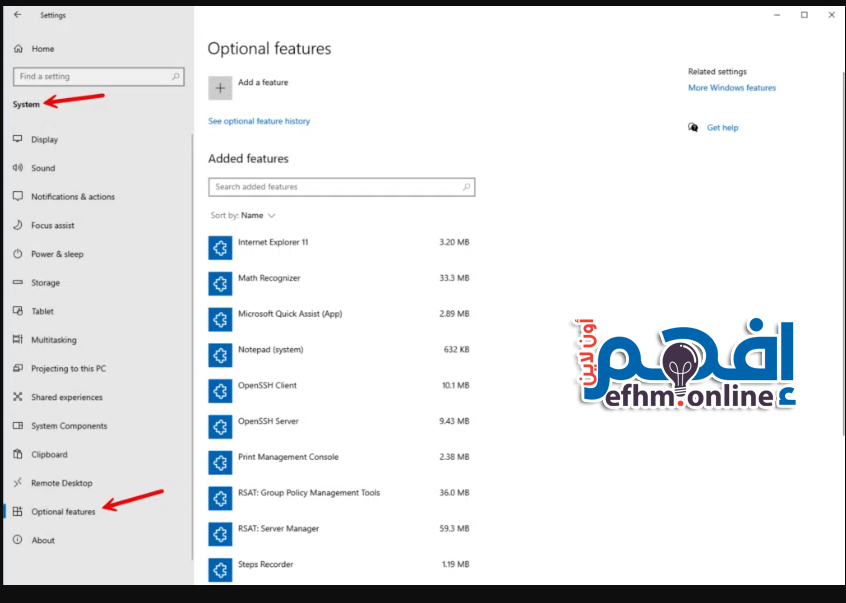This screenshot has width=846, height=603.
Task: Click the Steps Recorder feature icon
Action: click(220, 569)
